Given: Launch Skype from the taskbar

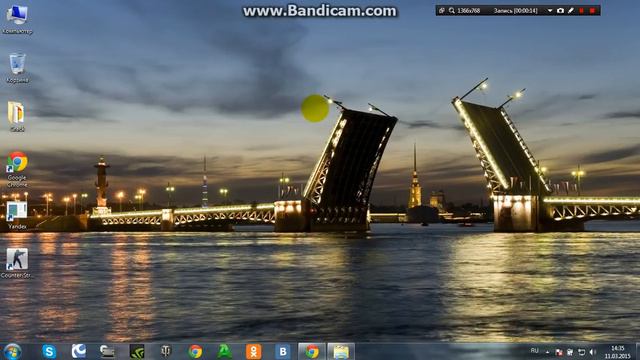Looking at the screenshot, I should pos(49,351).
